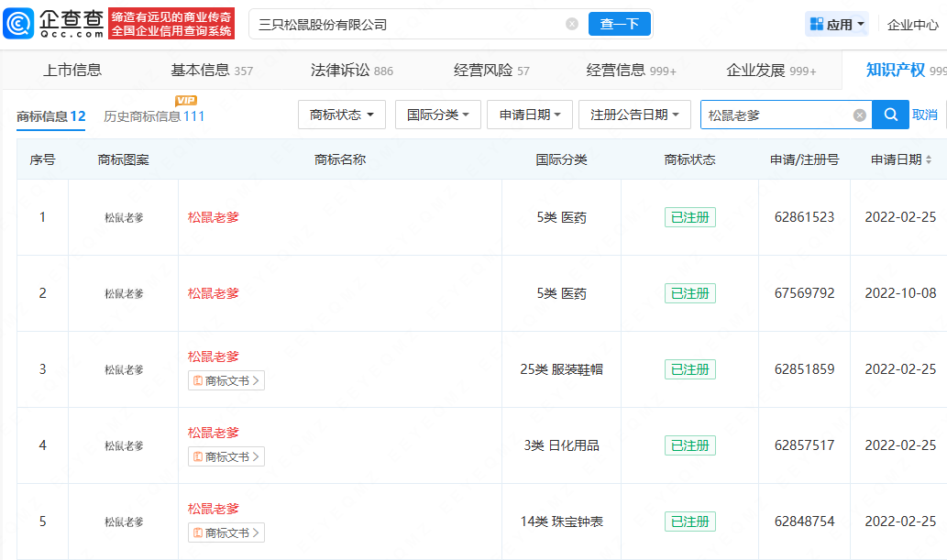Click the trademark image thumbnail in row 2
Viewport: 947px width, 560px height.
122,293
